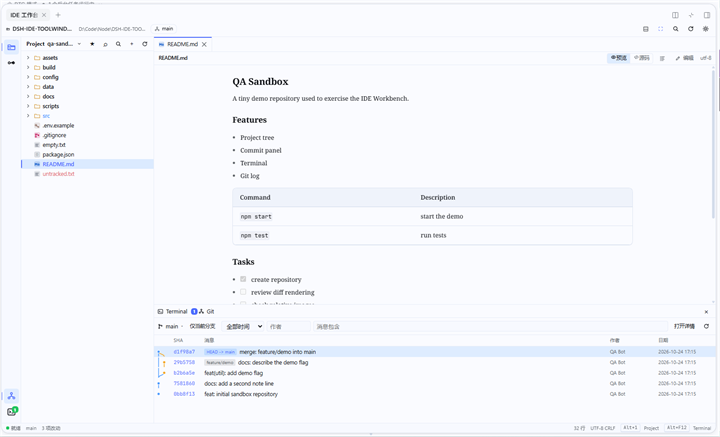The image size is (720, 437).
Task: Open .gitignore in the tree
Action: tap(54, 135)
